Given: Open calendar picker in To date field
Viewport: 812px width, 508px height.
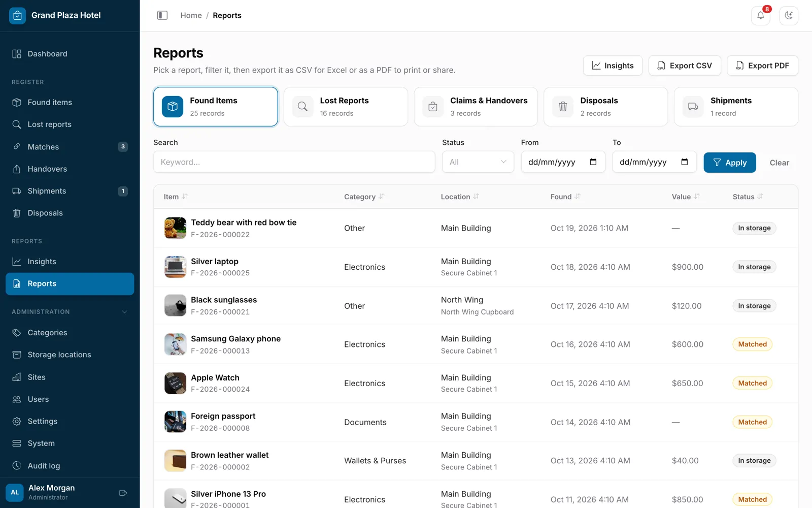Looking at the screenshot, I should click(684, 162).
